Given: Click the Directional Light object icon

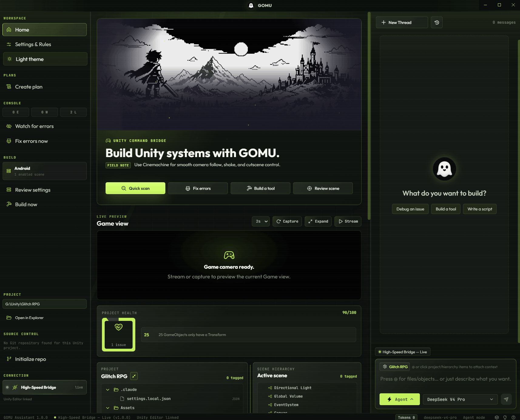Looking at the screenshot, I should click(x=270, y=388).
